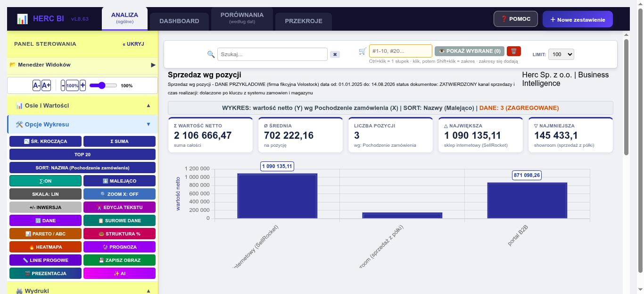
Task: Save the chart image with ZAPISZ OBRAZ
Action: pos(119,260)
